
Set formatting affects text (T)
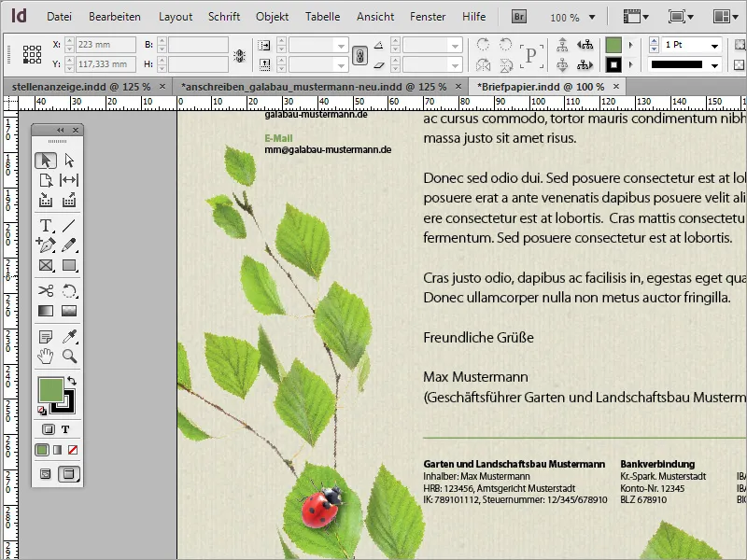pyautogui.click(x=65, y=429)
